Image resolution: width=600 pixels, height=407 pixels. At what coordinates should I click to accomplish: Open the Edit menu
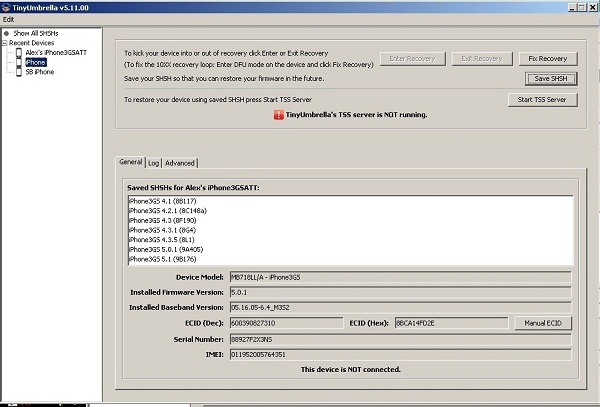click(x=8, y=20)
